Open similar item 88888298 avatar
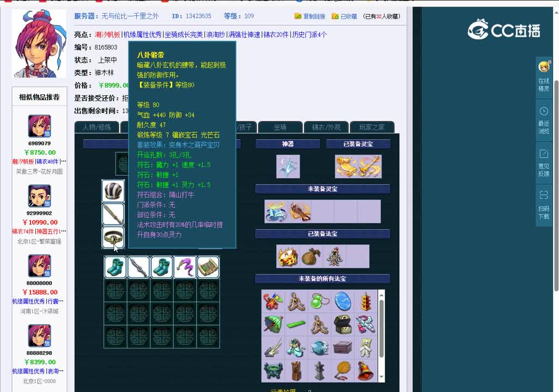Image resolution: width=559 pixels, height=392 pixels. [x=39, y=336]
